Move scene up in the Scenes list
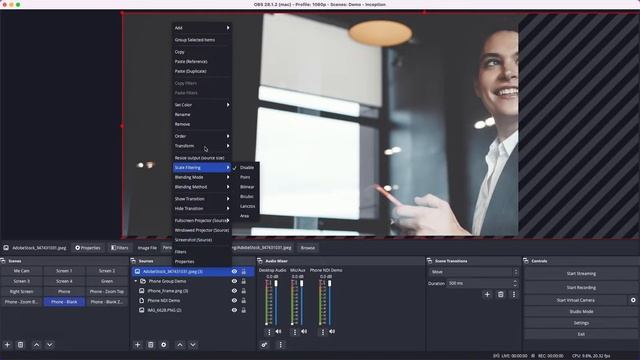 (36, 345)
